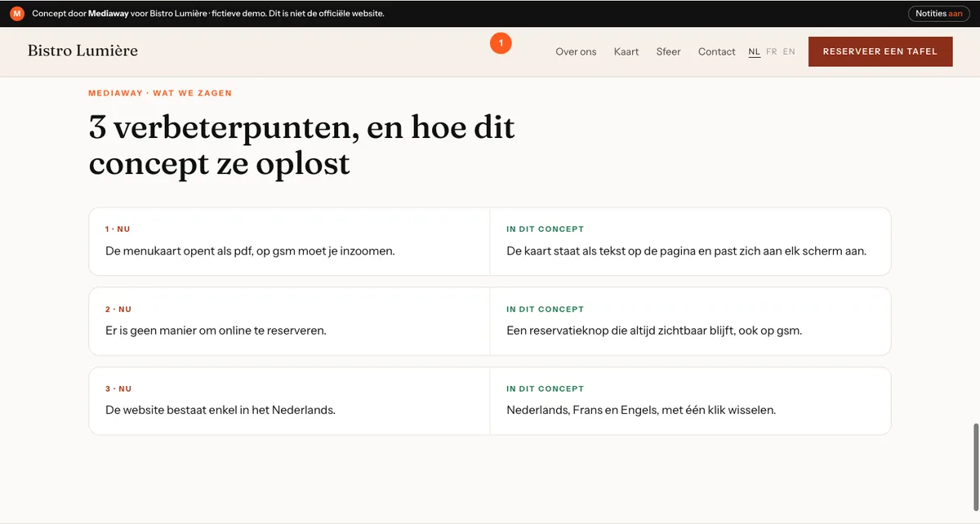Toggle the Notities aan switch
Screen dimensions: 980x524
[939, 14]
